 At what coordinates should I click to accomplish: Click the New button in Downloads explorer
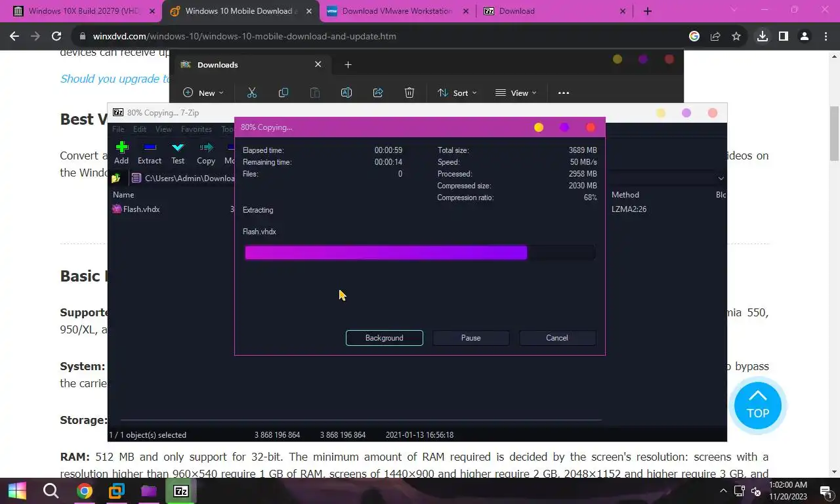[203, 93]
